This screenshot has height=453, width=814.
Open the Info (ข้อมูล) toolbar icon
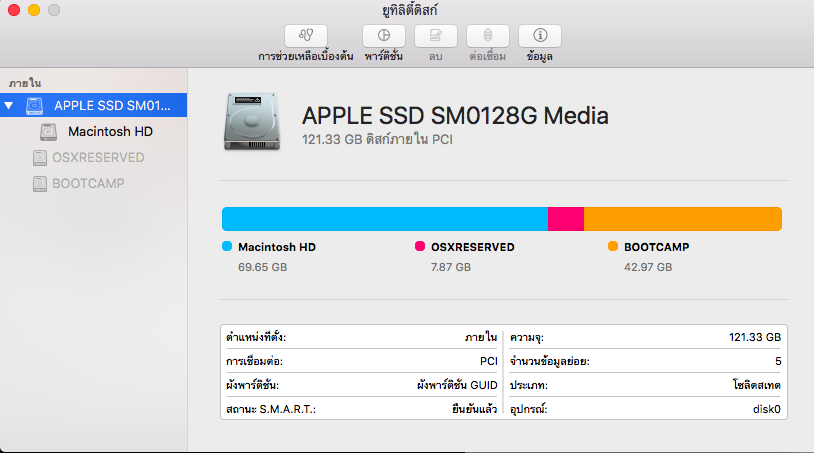[540, 35]
